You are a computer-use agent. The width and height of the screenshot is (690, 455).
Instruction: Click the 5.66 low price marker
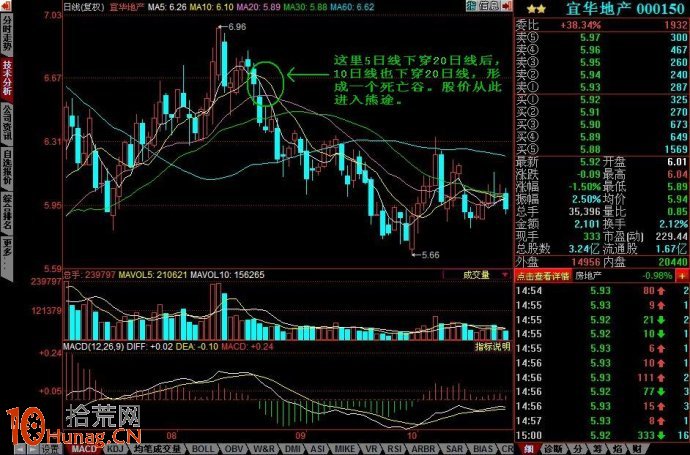(430, 254)
